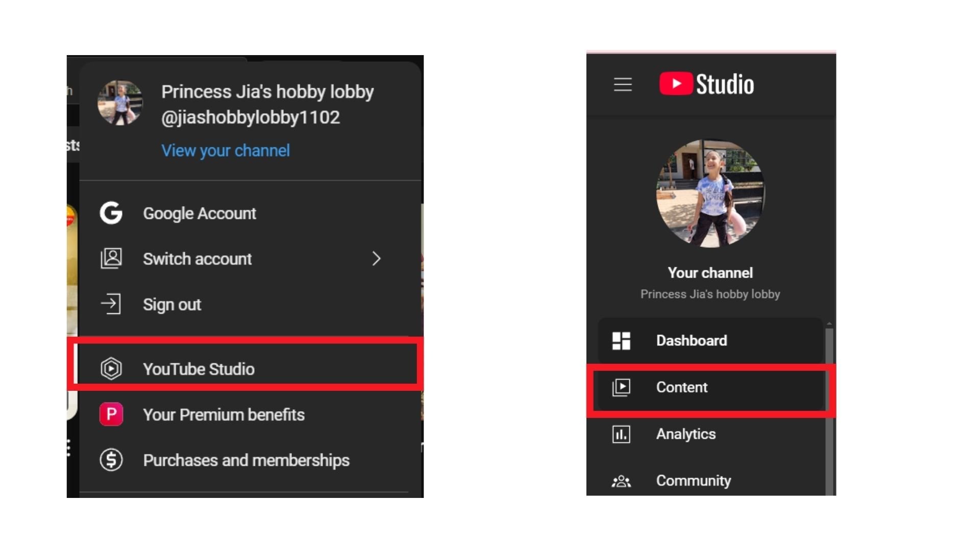
Task: Click the Switch account person icon
Action: 111,258
